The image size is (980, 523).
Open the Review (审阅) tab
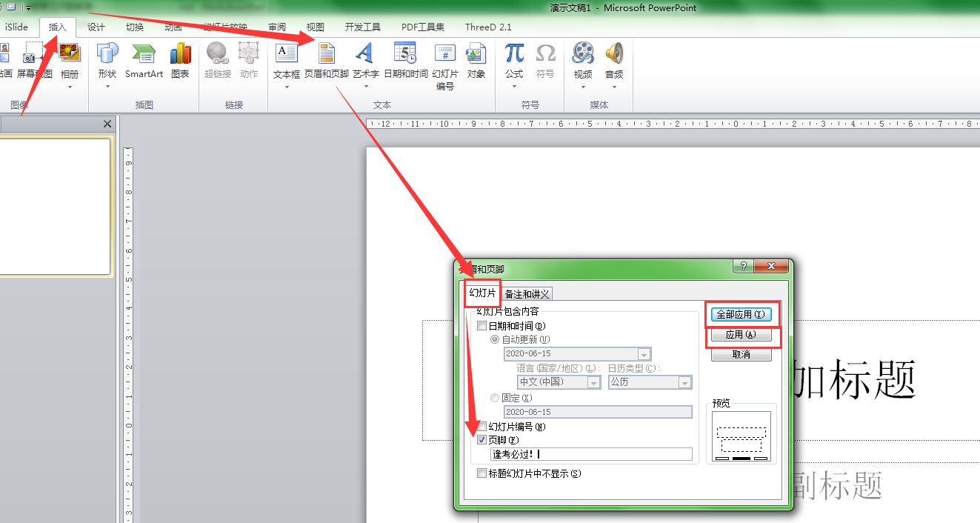click(x=277, y=27)
